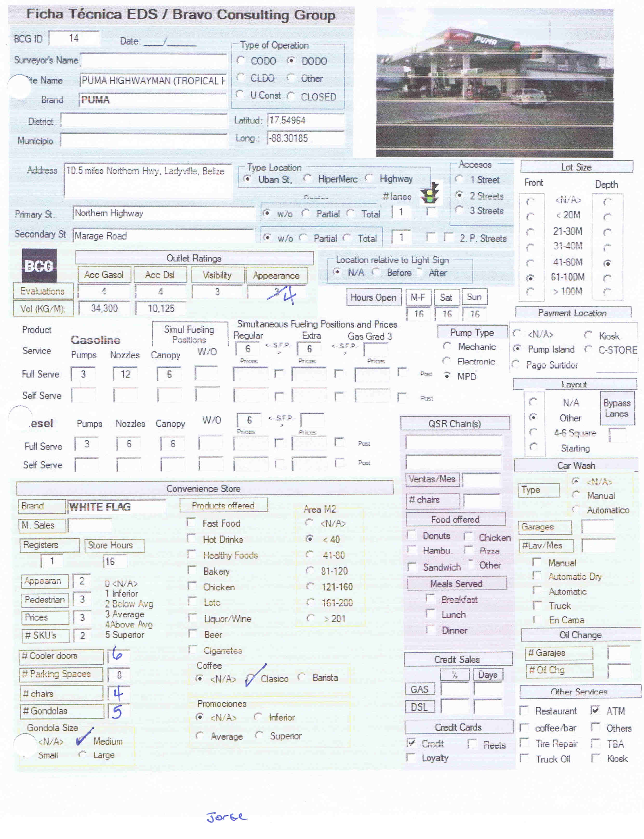Click the Surveyor's Name field
The width and height of the screenshot is (644, 839).
pos(154,61)
